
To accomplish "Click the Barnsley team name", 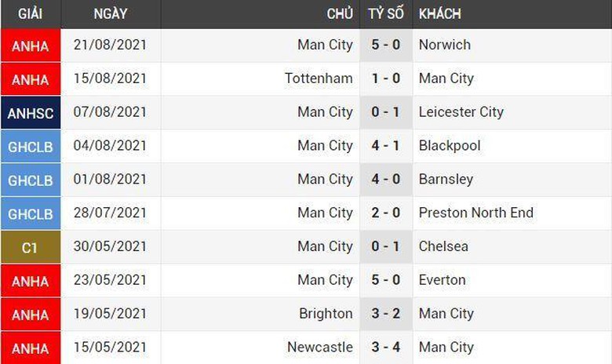I will tap(446, 179).
